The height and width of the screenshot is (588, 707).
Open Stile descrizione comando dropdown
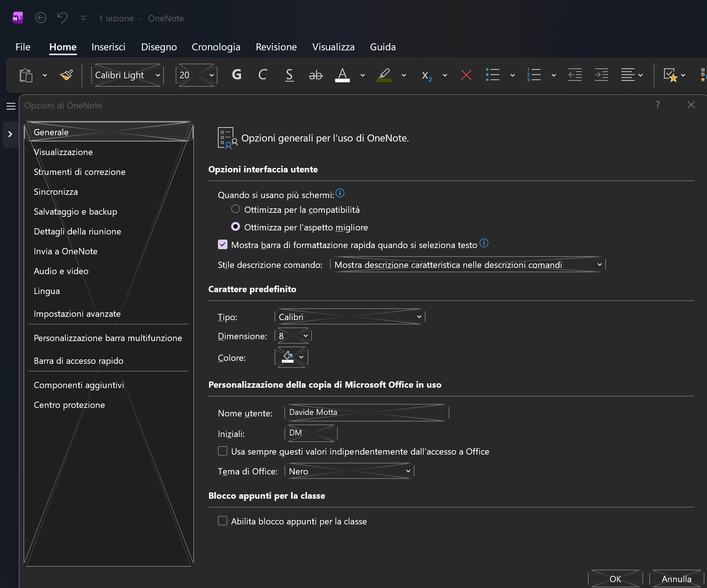point(468,265)
